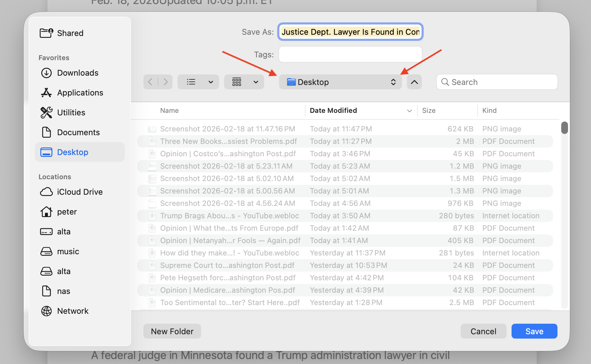This screenshot has width=591, height=364.
Task: Click the New Folder button
Action: coord(172,331)
